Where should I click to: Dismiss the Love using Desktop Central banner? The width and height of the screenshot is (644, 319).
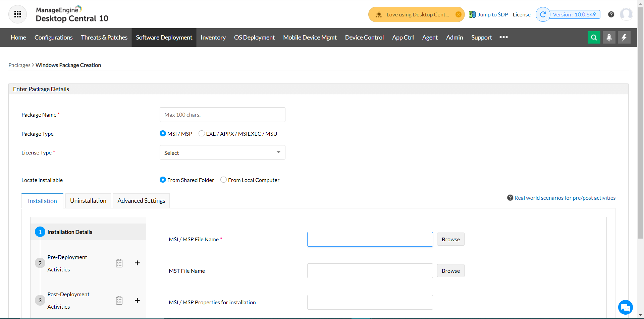[458, 14]
